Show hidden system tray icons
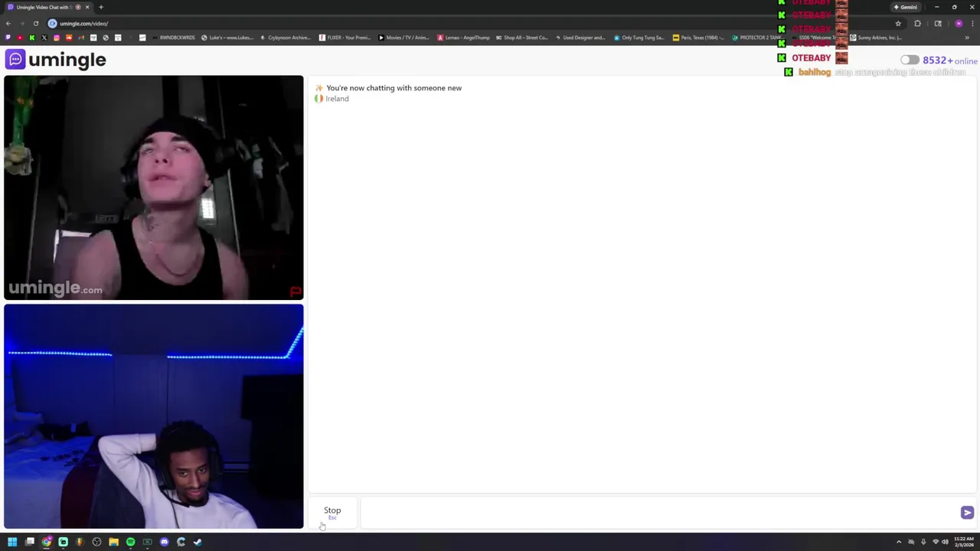Screen dimensions: 980x551 pos(899,542)
